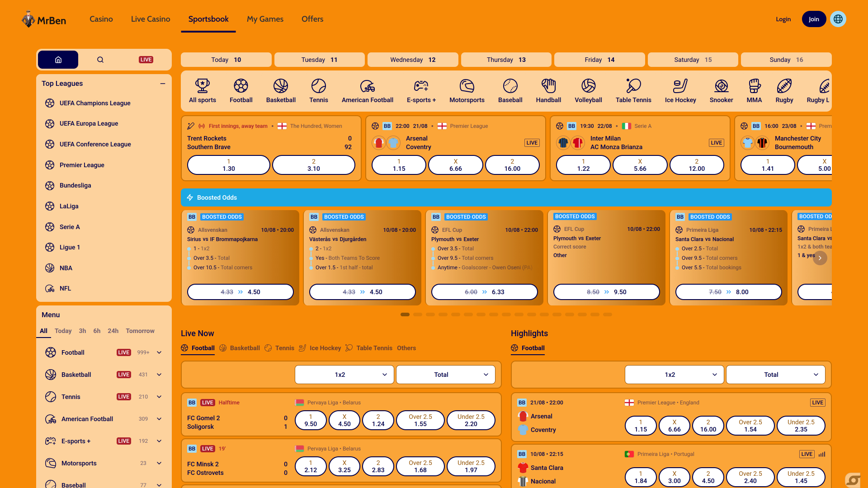This screenshot has width=868, height=488.
Task: Select the 6h time filter
Action: tap(97, 331)
